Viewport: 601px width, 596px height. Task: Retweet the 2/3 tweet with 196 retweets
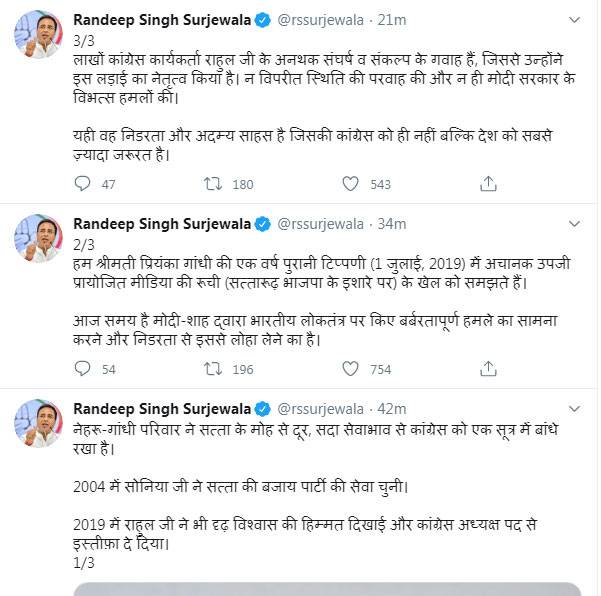(x=212, y=369)
